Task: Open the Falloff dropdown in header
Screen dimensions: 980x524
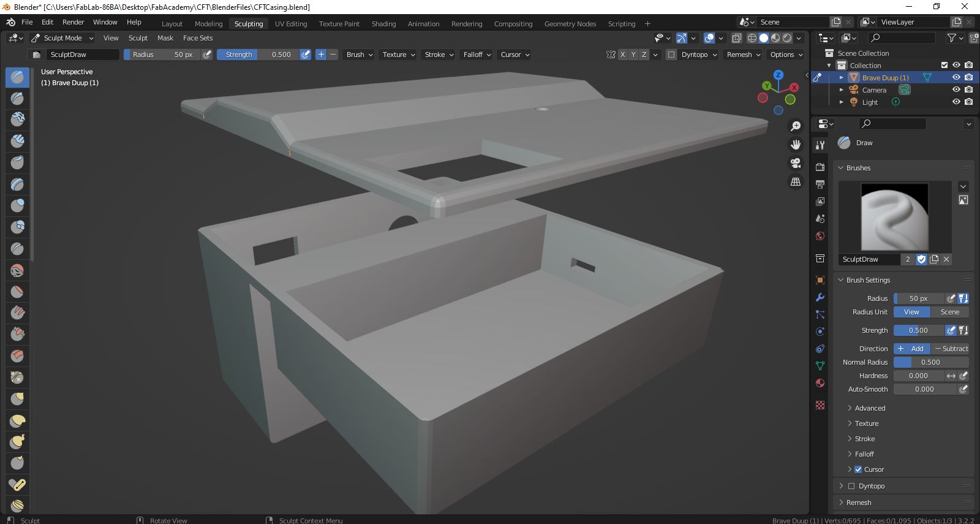Action: (476, 55)
